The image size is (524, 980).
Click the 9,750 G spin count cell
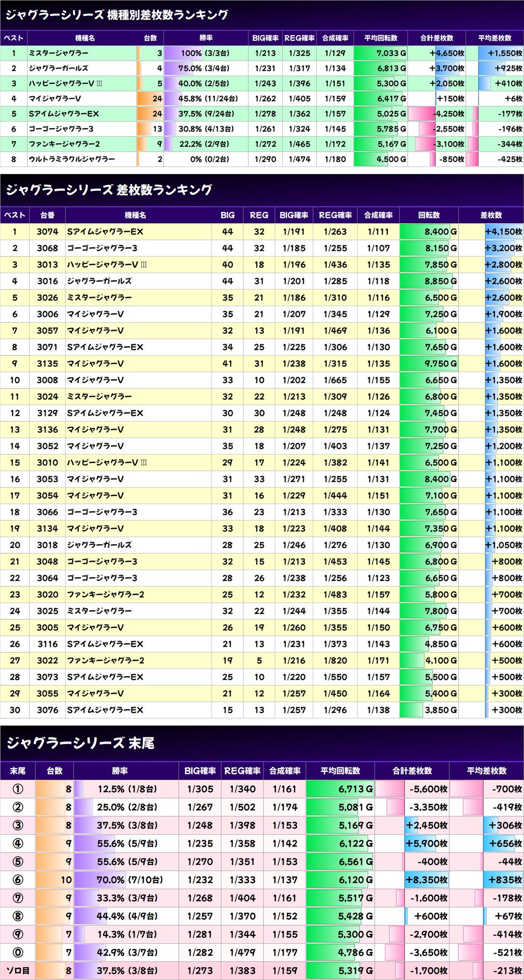click(428, 364)
